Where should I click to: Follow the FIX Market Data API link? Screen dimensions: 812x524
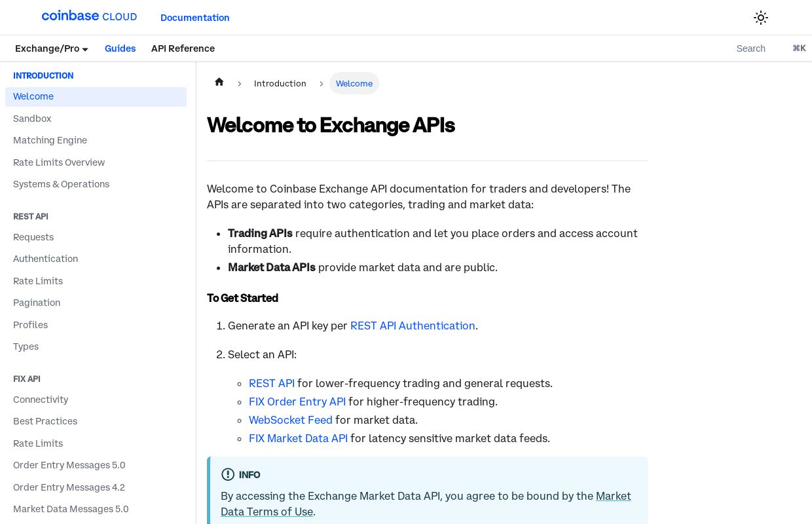(x=298, y=438)
